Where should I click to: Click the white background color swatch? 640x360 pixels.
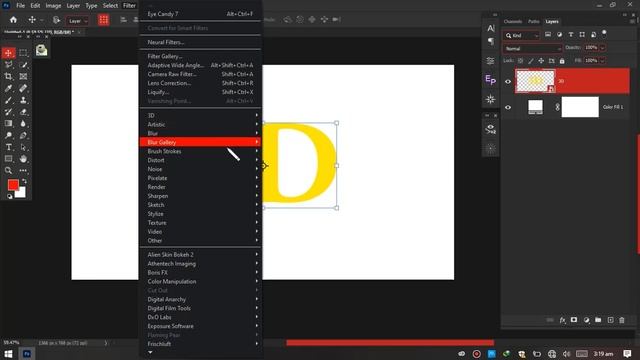pyautogui.click(x=22, y=194)
